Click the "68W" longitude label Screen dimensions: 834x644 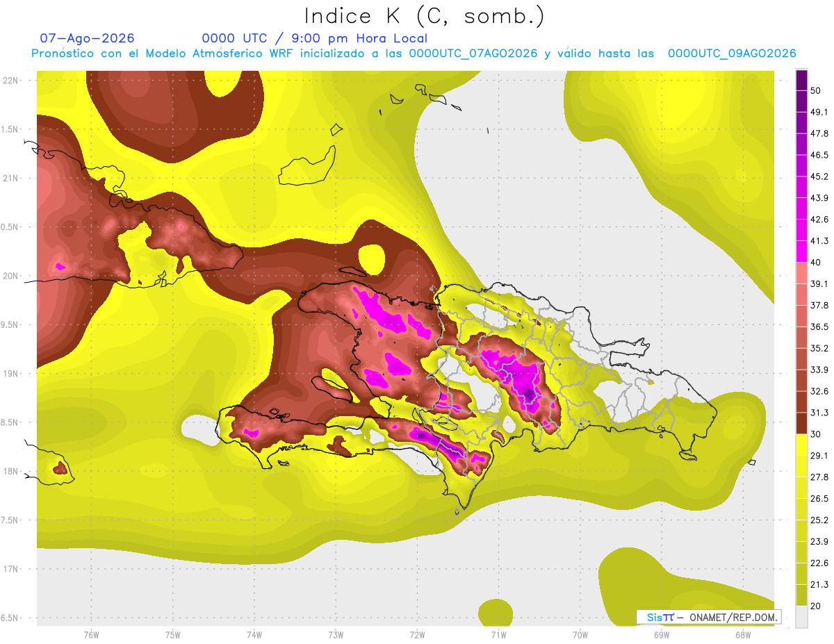742,634
